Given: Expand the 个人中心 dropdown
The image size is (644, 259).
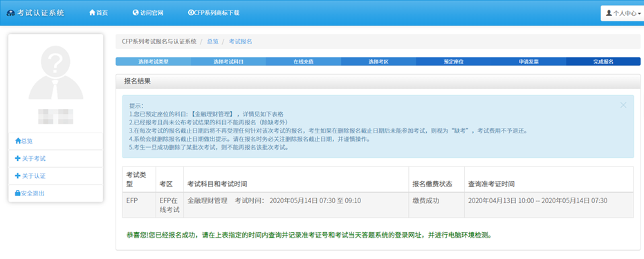Looking at the screenshot, I should 623,13.
